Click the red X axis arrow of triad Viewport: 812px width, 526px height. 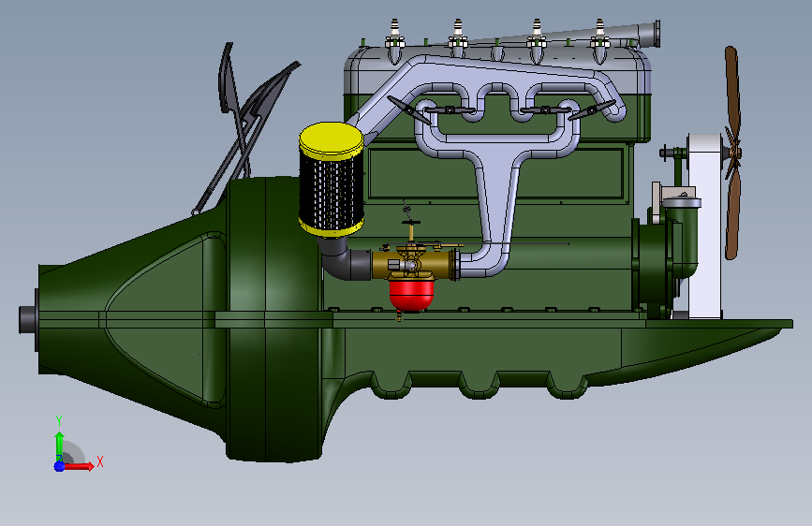(x=79, y=466)
